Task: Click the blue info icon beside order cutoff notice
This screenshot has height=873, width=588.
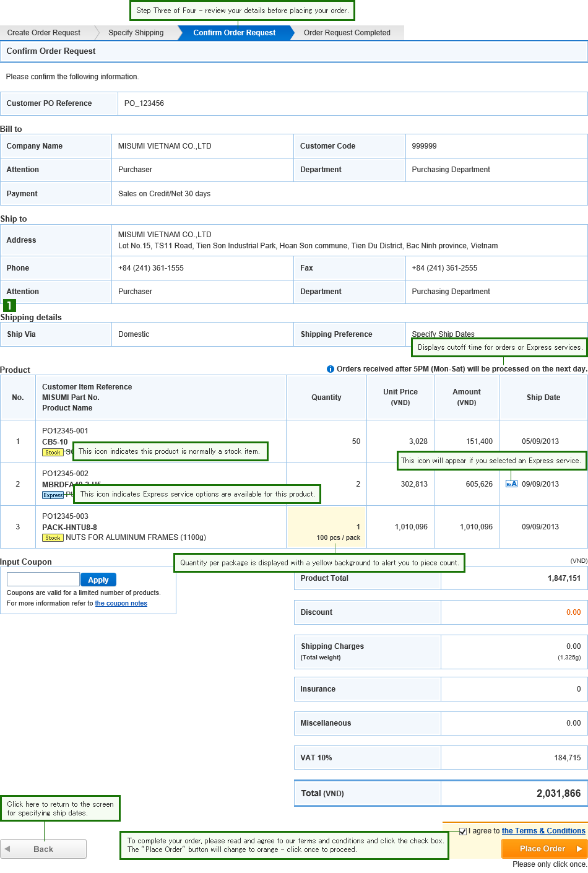Action: (331, 369)
